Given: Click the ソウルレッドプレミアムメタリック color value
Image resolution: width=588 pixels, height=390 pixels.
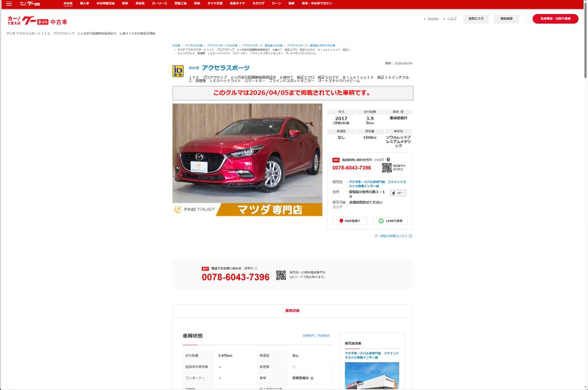Looking at the screenshot, I should click(x=398, y=141).
